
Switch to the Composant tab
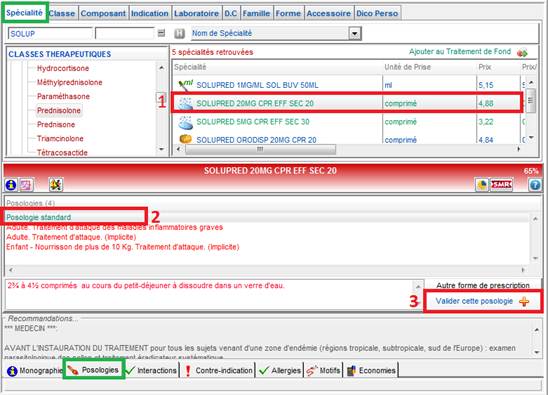(x=103, y=13)
